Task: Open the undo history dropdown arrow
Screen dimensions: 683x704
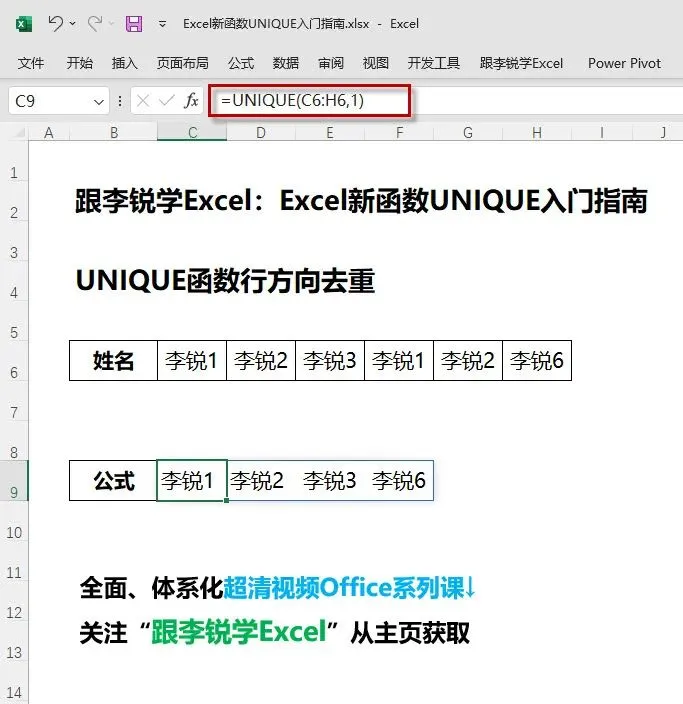Action: tap(73, 23)
